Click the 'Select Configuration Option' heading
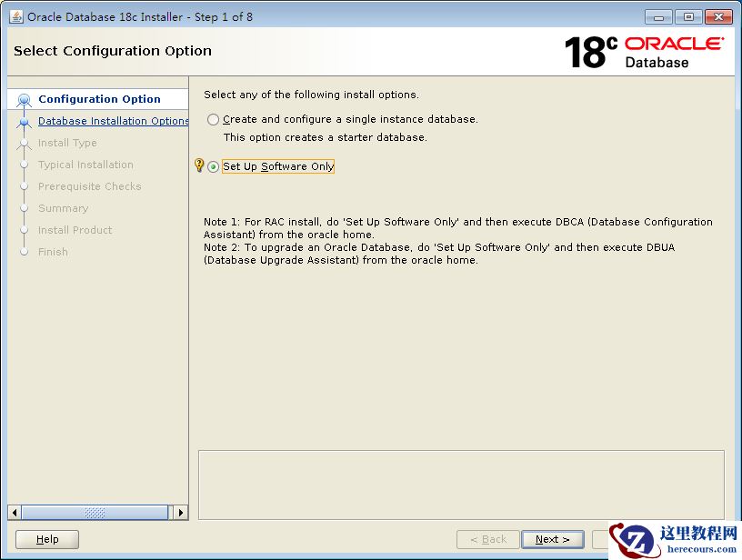742x560 pixels. tap(113, 51)
